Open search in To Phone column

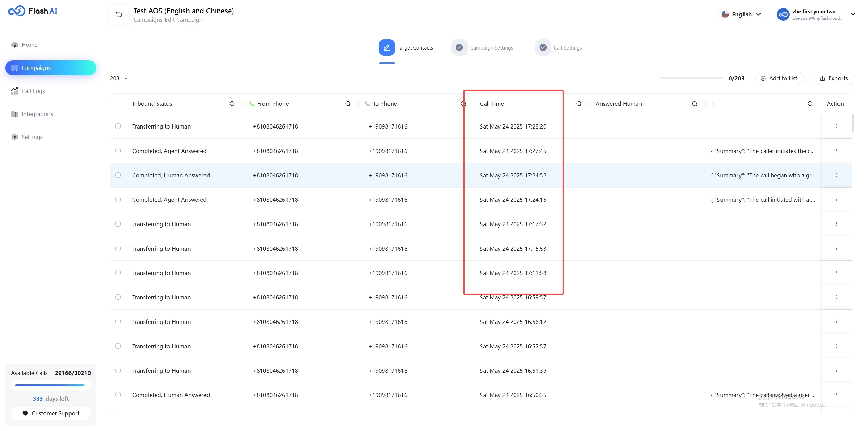(463, 104)
